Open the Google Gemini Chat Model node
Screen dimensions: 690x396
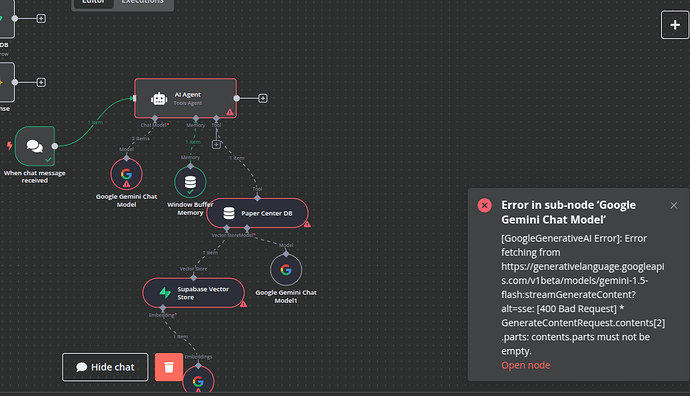click(126, 174)
